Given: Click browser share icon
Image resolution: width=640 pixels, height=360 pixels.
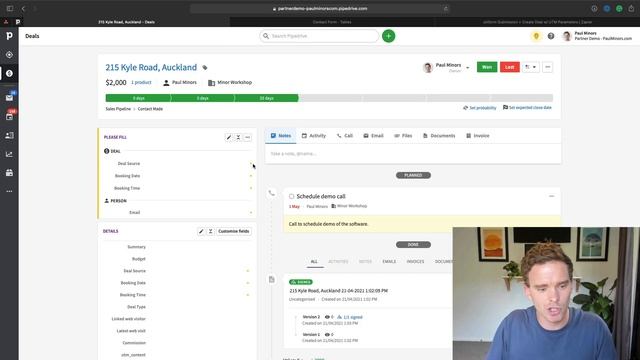Looking at the screenshot, I should coord(631,8).
